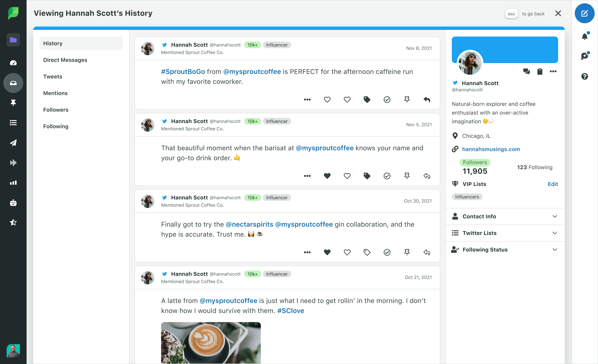The height and width of the screenshot is (364, 598).
Task: Click Edit next to VIP Lists
Action: 553,184
